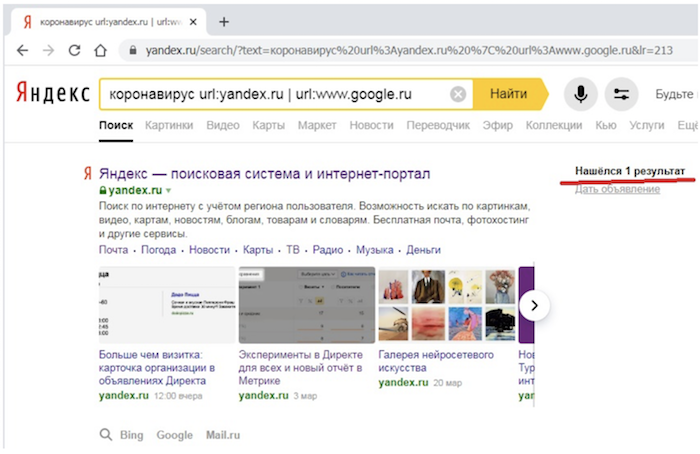Screen dimensions: 700x454
Task: Open the Карты tab
Action: tap(268, 125)
